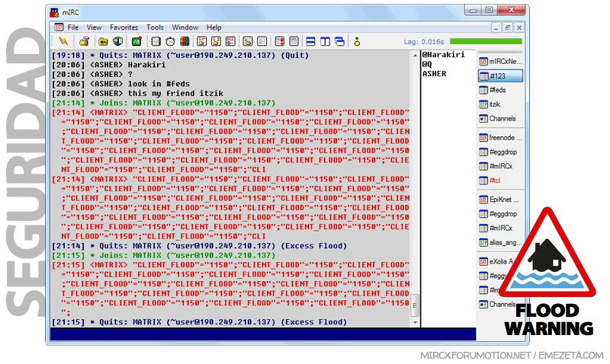This screenshot has height=364, width=610.
Task: Open the View menu
Action: coord(94,27)
